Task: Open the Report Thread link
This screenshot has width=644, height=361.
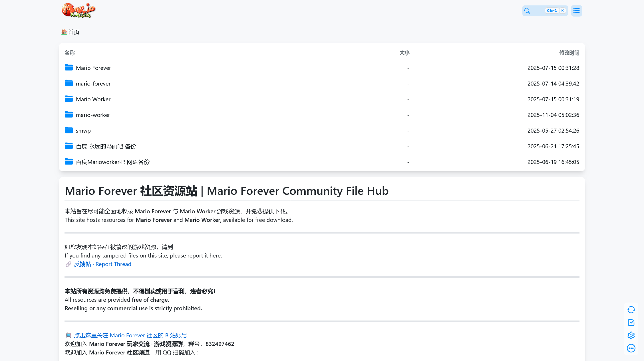Action: click(x=113, y=264)
